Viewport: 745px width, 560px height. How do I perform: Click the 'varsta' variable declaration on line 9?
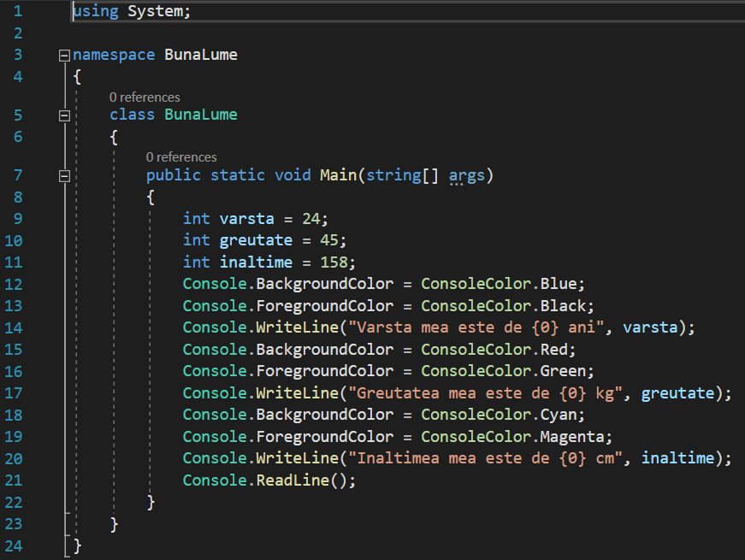coord(246,219)
